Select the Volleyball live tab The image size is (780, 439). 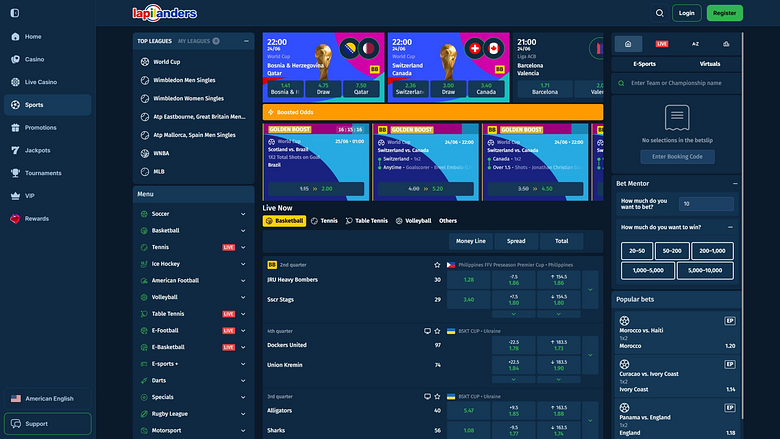pyautogui.click(x=413, y=221)
